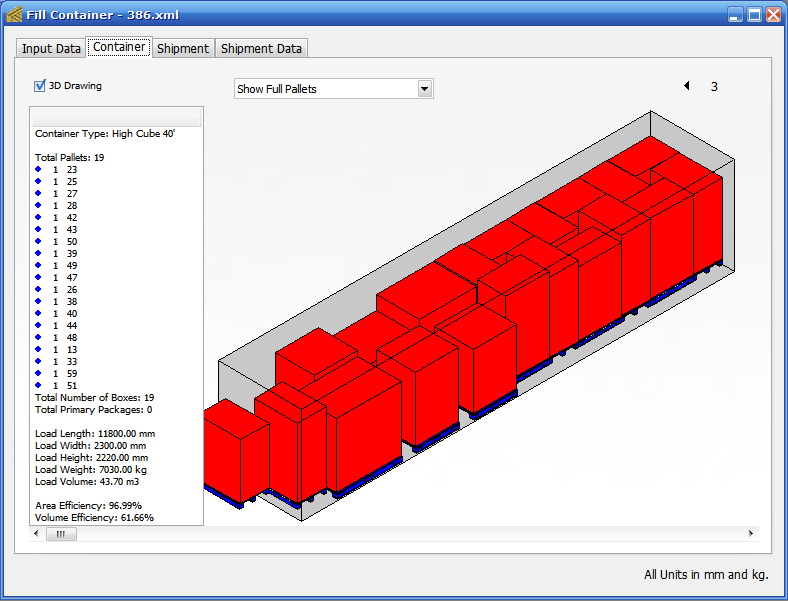Click the Load Height: 2220.00 mm value
Image resolution: width=788 pixels, height=601 pixels.
91,458
